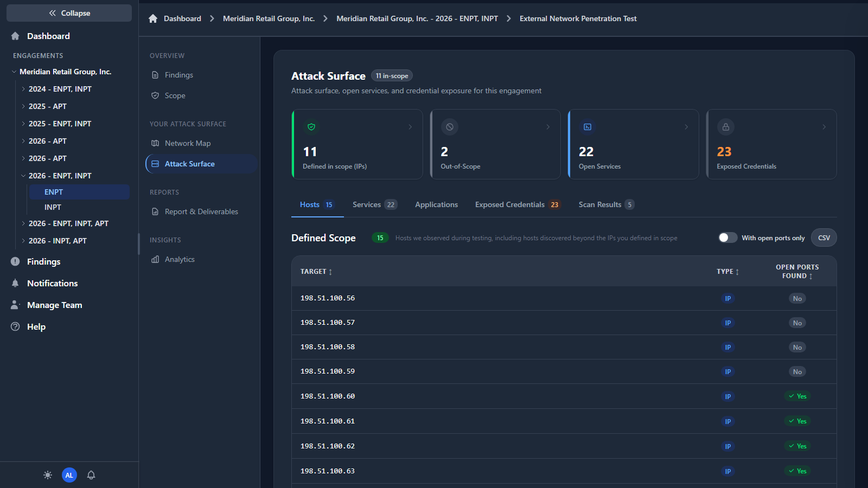The height and width of the screenshot is (488, 868).
Task: Click the green shield icon on Defined in scope card
Action: pyautogui.click(x=311, y=127)
